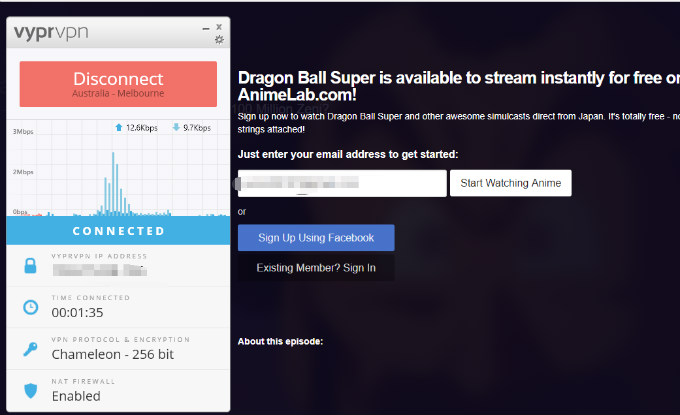
Task: Click the 00:01:35 time connected value
Action: (77, 313)
